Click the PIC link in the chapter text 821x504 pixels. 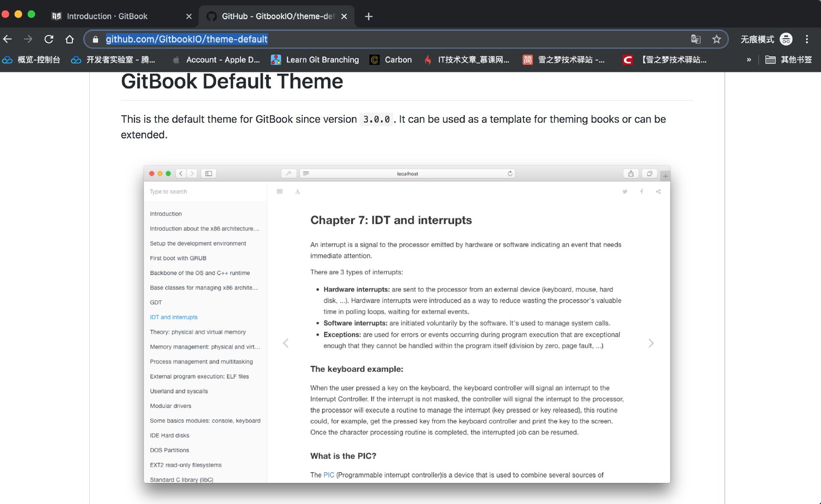tap(328, 475)
